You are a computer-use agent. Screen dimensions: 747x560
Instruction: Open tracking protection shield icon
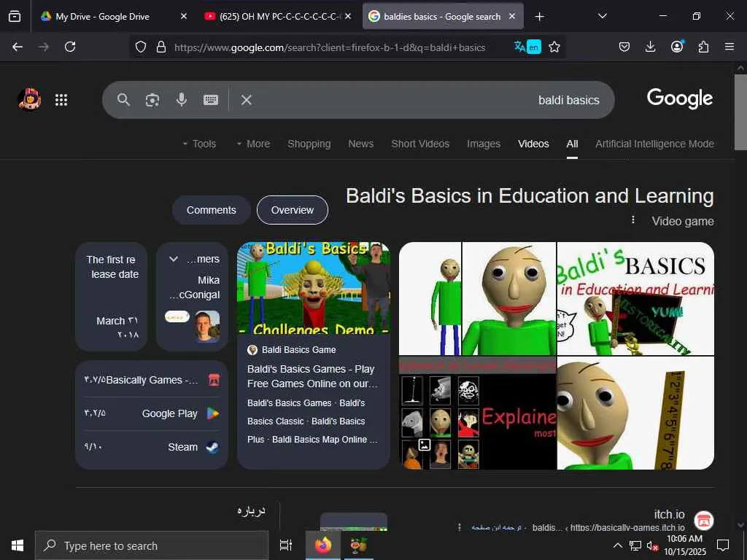[x=141, y=47]
